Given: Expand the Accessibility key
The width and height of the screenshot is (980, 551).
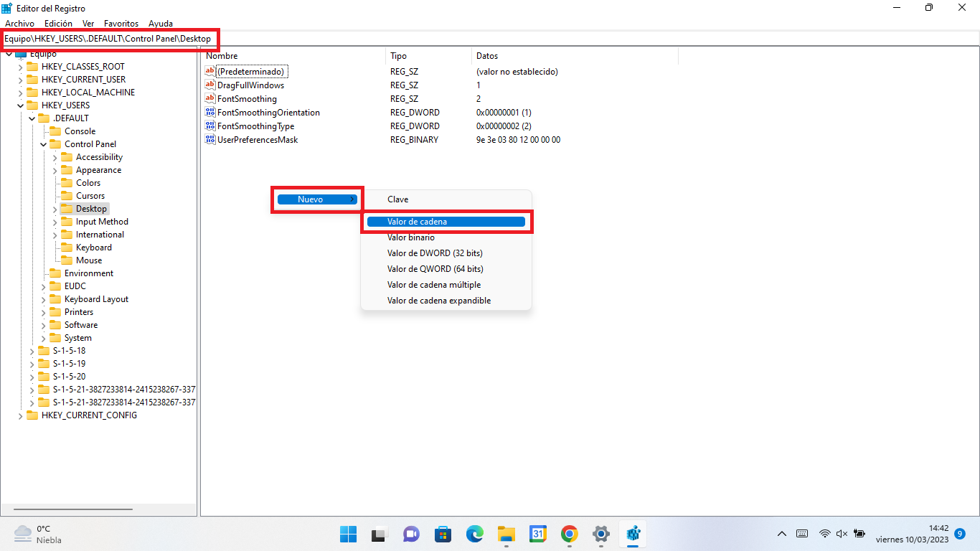Looking at the screenshot, I should 55,157.
